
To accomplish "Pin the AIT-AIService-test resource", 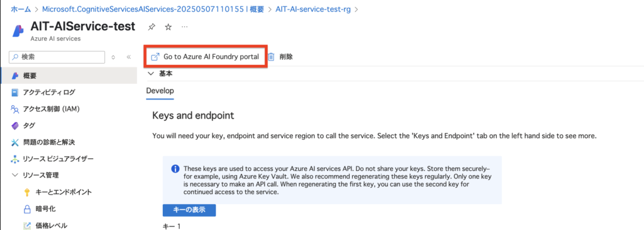I will pyautogui.click(x=152, y=27).
